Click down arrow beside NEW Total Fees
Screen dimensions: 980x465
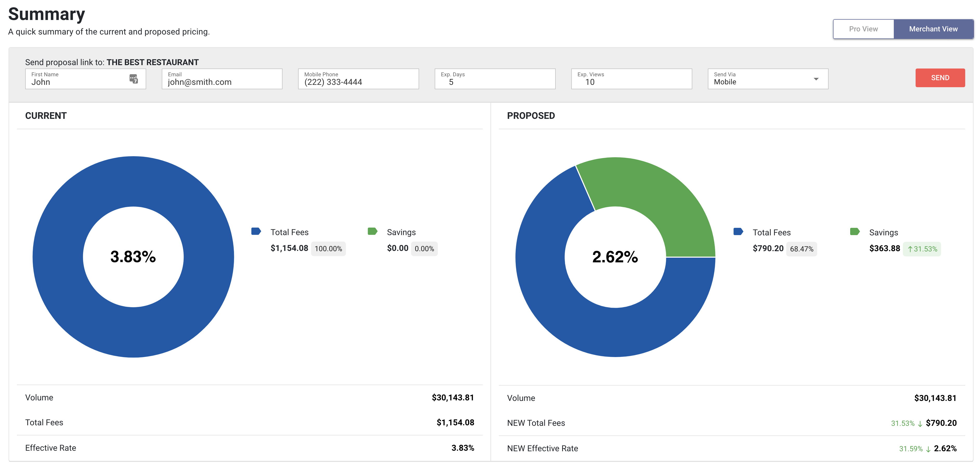(920, 423)
